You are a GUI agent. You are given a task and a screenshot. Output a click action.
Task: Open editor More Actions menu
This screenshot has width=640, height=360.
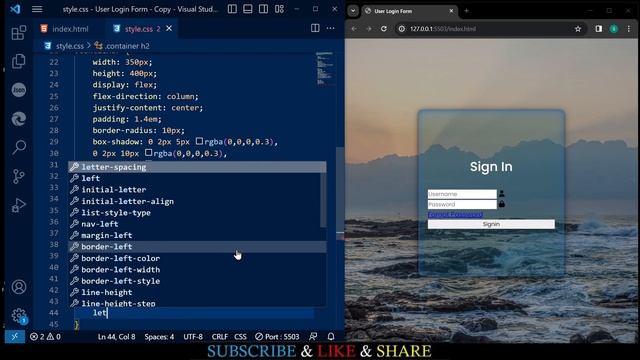click(331, 28)
